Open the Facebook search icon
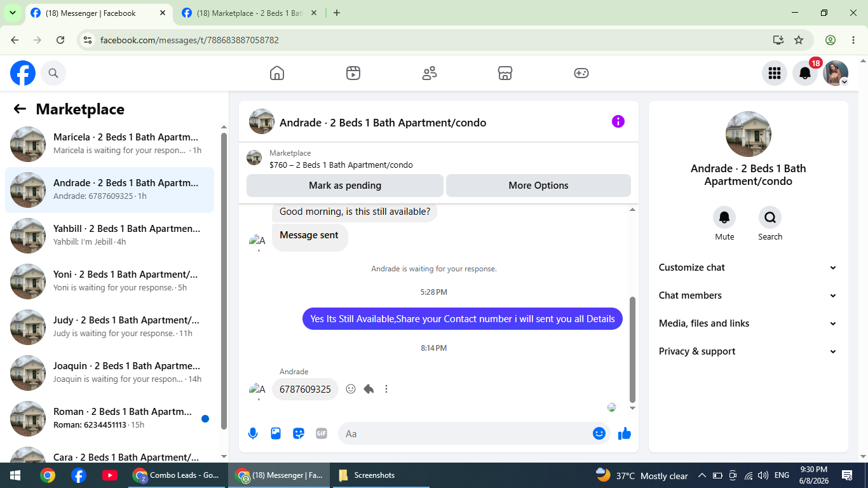This screenshot has height=488, width=868. click(x=53, y=73)
